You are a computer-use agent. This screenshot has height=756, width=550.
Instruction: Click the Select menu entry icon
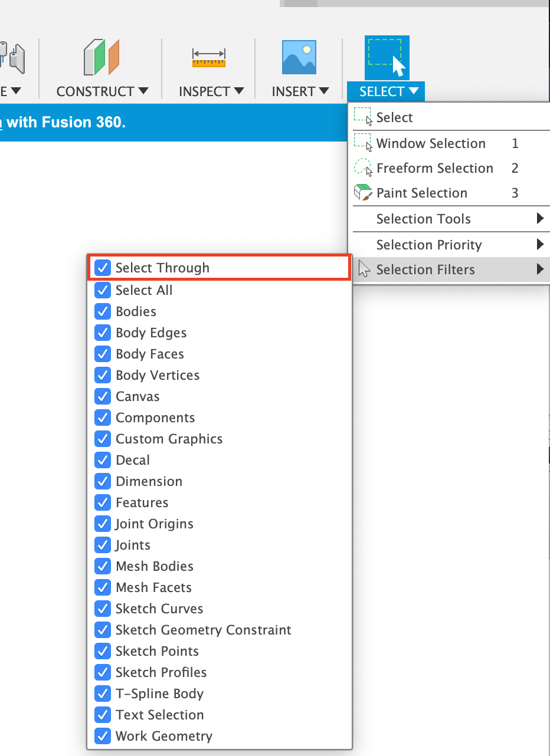click(x=363, y=117)
